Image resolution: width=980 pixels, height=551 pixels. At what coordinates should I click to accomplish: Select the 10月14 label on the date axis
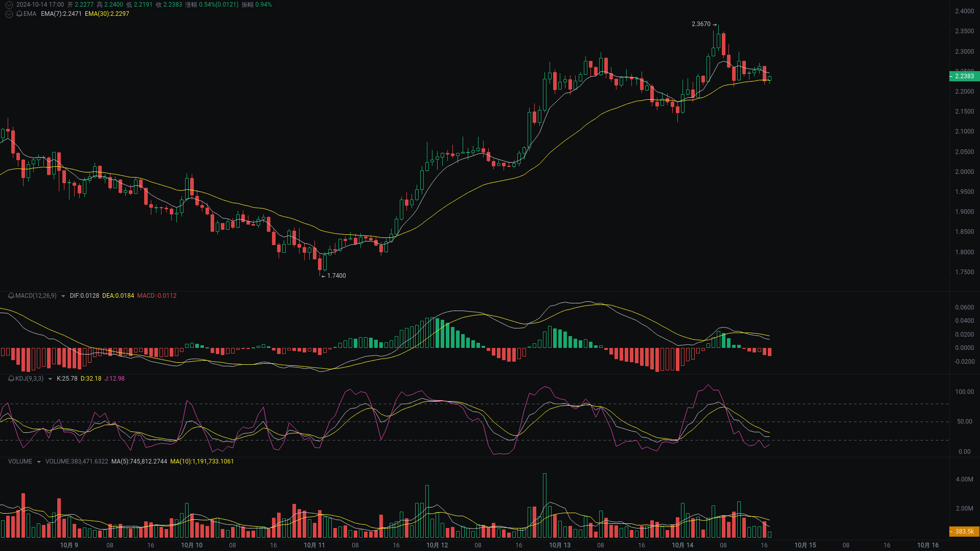point(682,545)
